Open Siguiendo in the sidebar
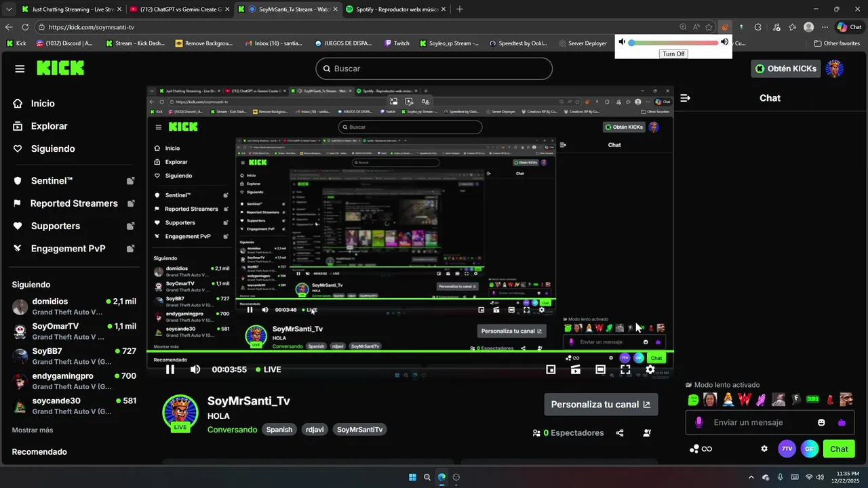The height and width of the screenshot is (488, 868). click(x=53, y=148)
